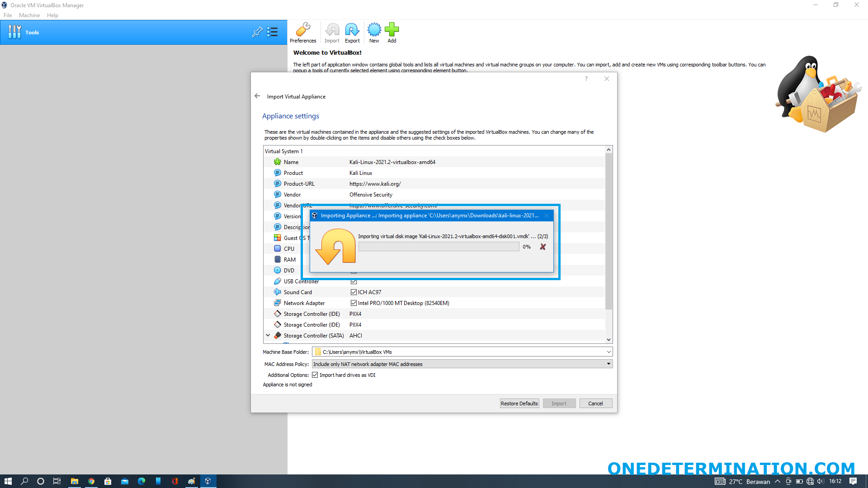868x488 pixels.
Task: Click the appliance settings scrollbar thumb
Action: pos(609,231)
